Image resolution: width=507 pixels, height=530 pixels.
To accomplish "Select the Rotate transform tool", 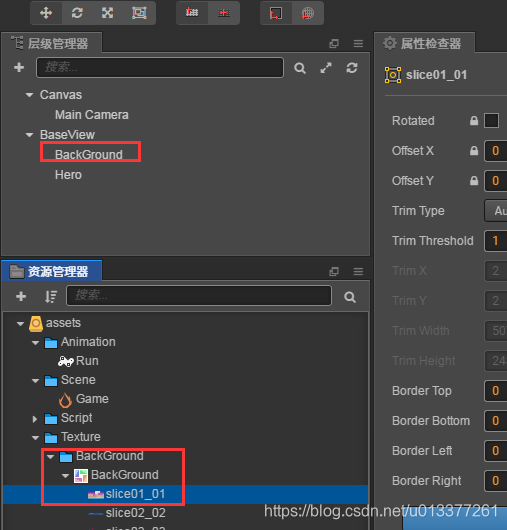I will tap(77, 13).
